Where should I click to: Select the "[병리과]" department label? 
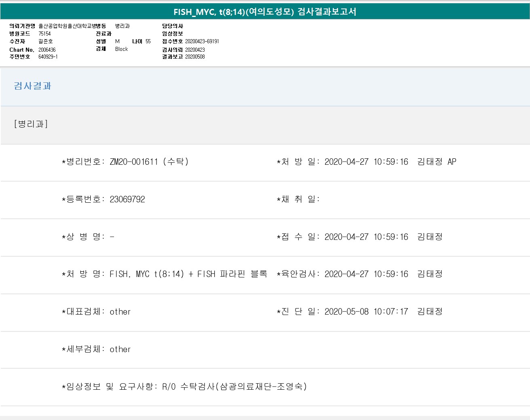click(31, 124)
